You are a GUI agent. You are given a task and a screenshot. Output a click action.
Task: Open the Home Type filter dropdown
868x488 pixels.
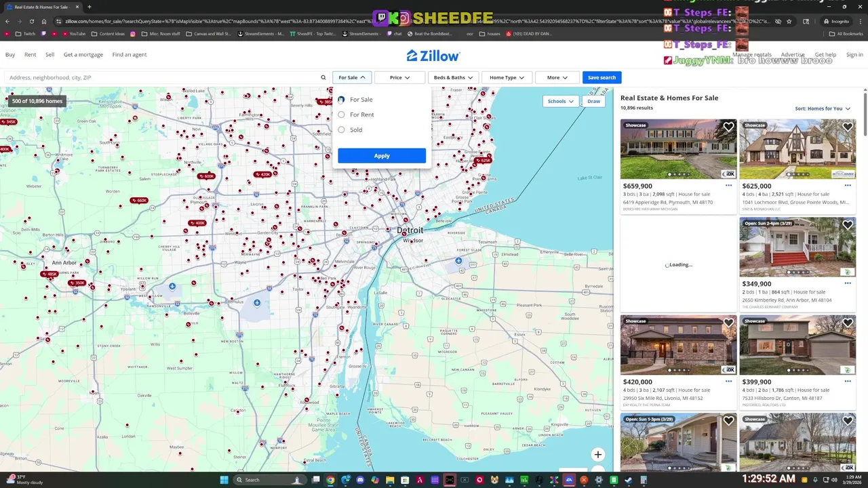[x=507, y=77]
